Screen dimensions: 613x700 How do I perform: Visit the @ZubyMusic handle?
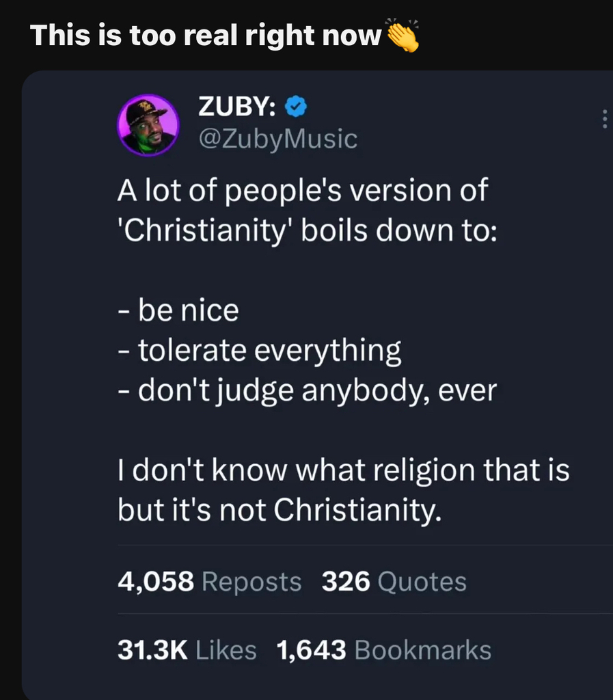click(x=277, y=139)
